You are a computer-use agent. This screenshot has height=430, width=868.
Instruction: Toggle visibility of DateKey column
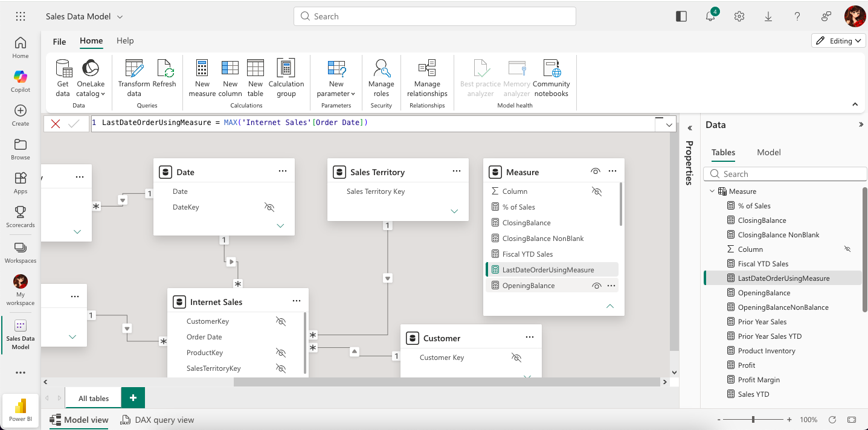coord(269,207)
